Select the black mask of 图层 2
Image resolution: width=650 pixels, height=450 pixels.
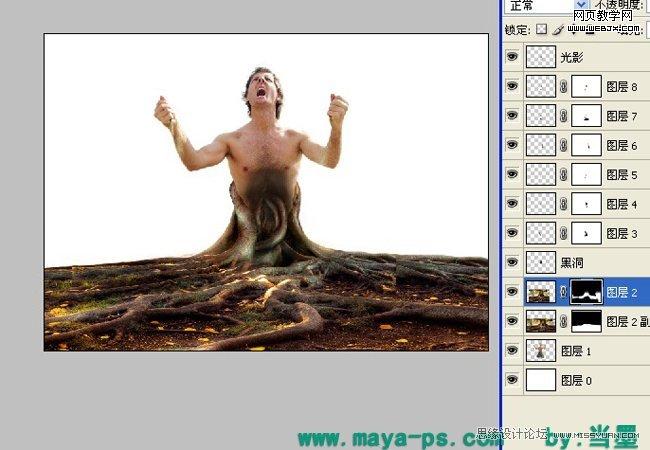[x=586, y=292]
